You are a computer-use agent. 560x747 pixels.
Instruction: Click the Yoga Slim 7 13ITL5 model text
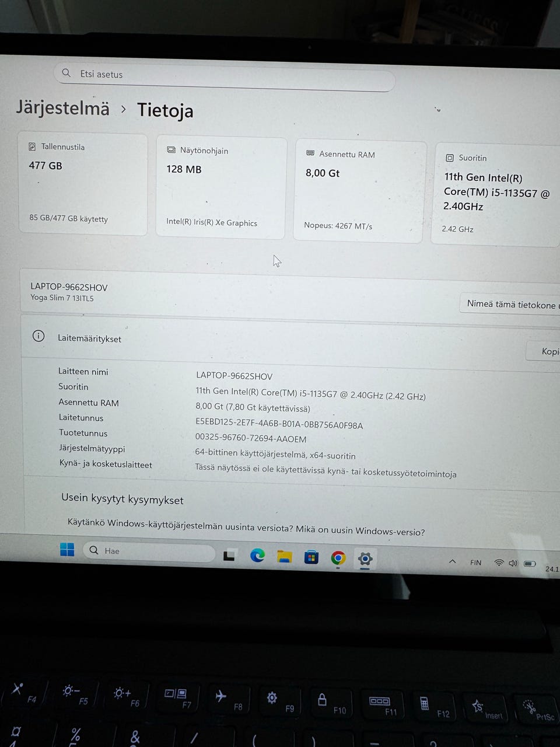[62, 298]
